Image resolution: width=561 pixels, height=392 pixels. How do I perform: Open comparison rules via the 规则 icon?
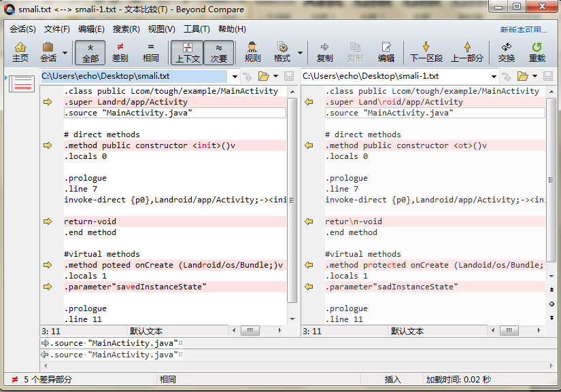pos(252,52)
